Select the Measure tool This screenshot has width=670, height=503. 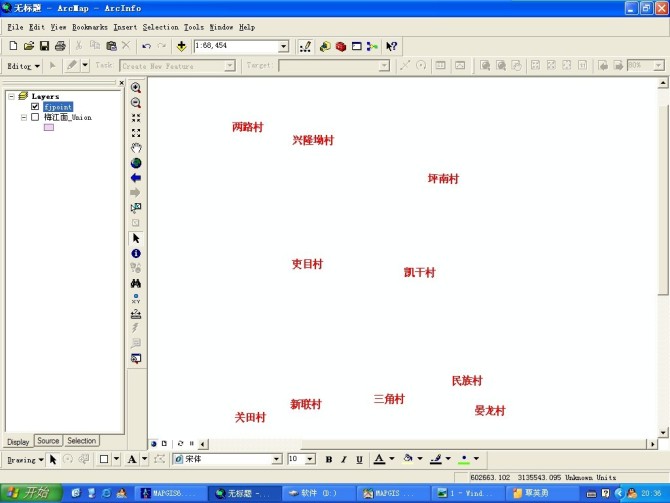136,314
